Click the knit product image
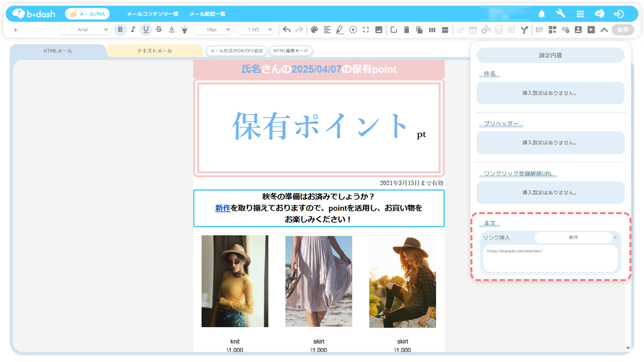Screen dimensions: 644x362 click(x=235, y=281)
